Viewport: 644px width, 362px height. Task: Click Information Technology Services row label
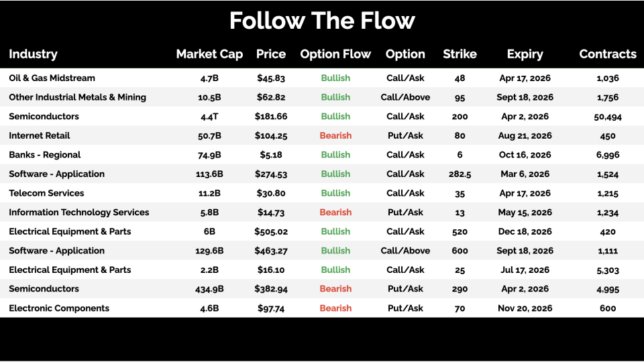[x=78, y=213]
